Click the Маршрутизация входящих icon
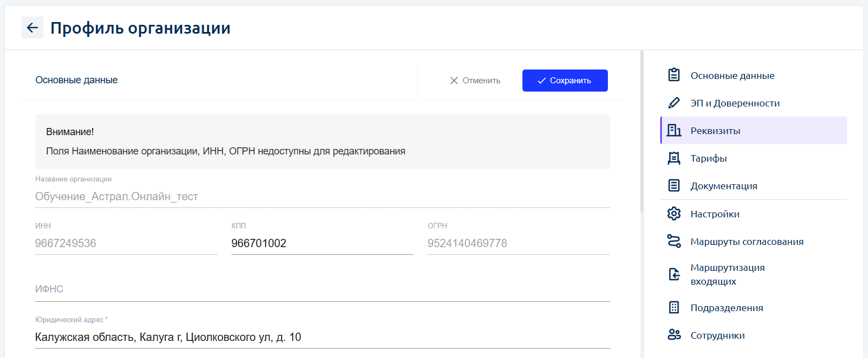 pos(674,274)
